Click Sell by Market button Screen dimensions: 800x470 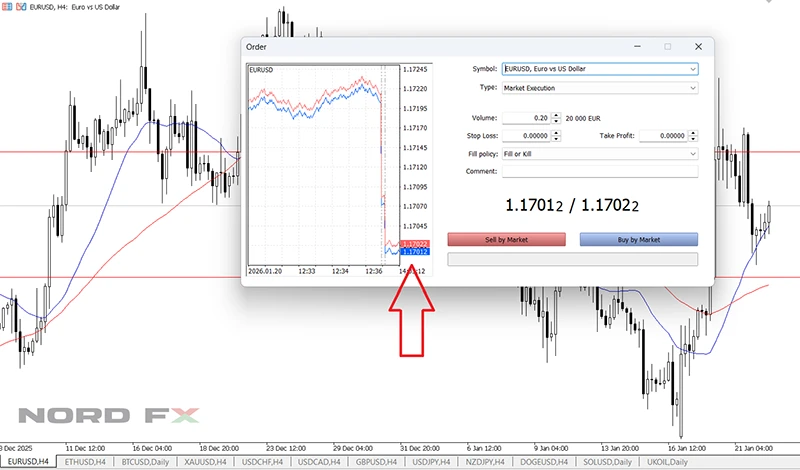506,240
